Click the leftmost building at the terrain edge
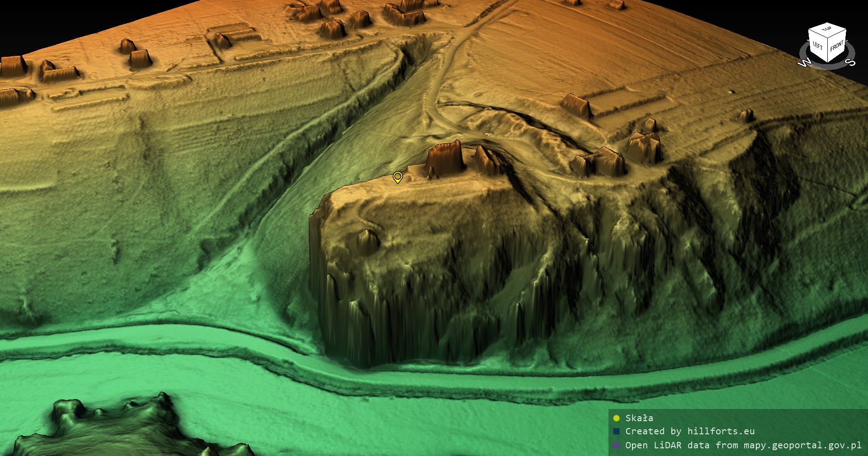The width and height of the screenshot is (868, 456). [13, 66]
